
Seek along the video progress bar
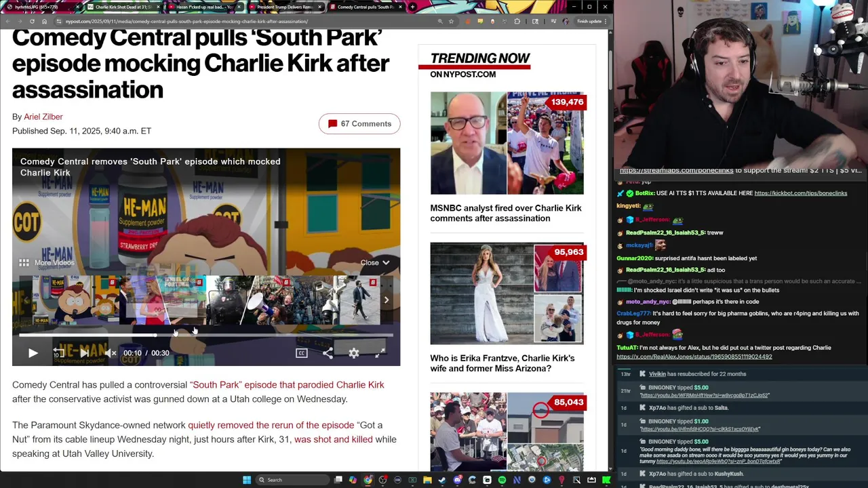206,335
